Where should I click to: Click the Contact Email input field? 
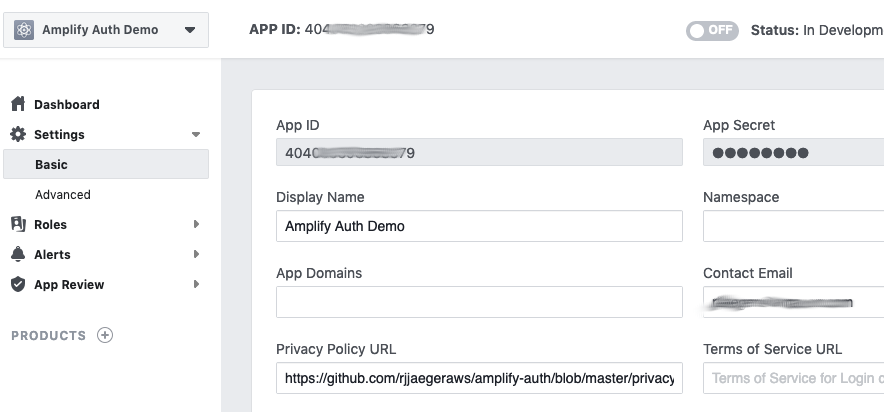pos(793,302)
